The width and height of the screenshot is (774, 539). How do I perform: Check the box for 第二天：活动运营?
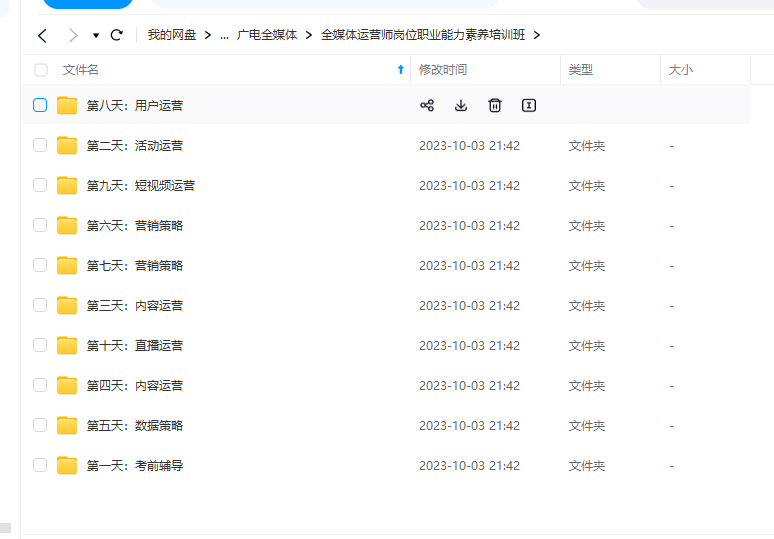tap(40, 145)
